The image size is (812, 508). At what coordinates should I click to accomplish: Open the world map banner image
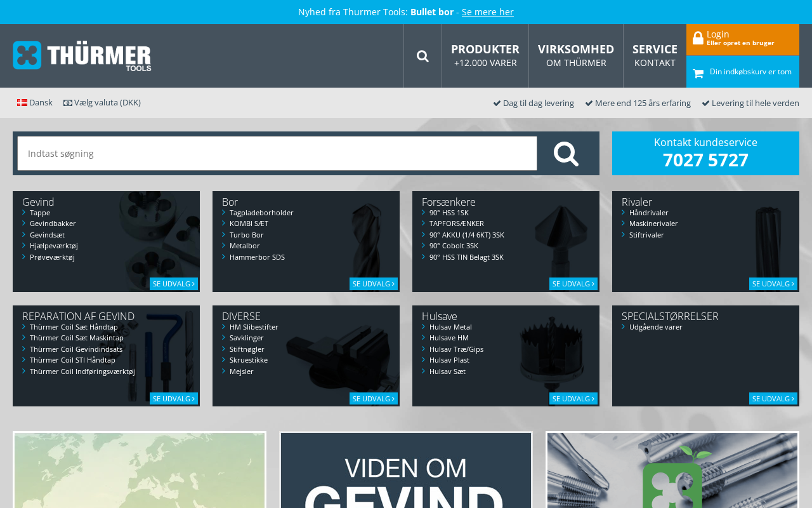140,470
